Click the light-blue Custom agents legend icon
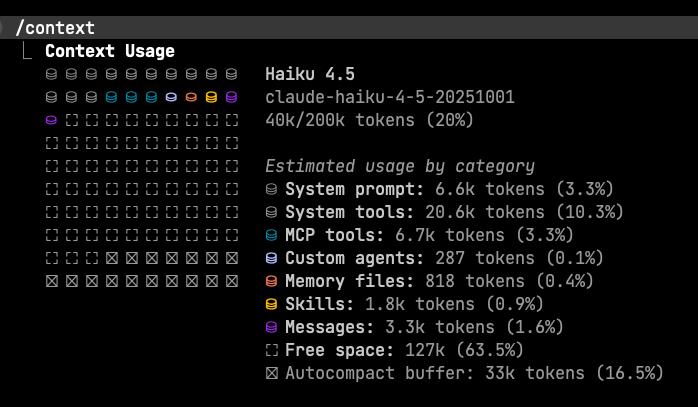 [x=272, y=258]
